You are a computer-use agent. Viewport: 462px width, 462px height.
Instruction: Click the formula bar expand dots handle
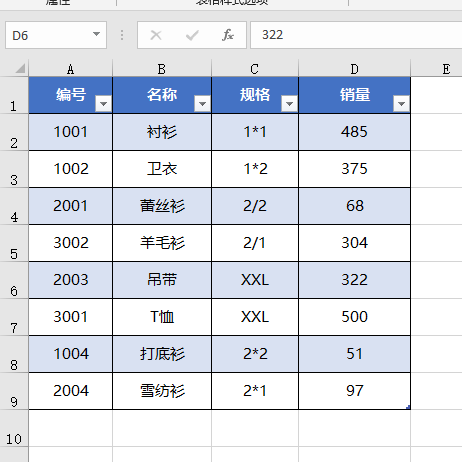pyautogui.click(x=122, y=35)
